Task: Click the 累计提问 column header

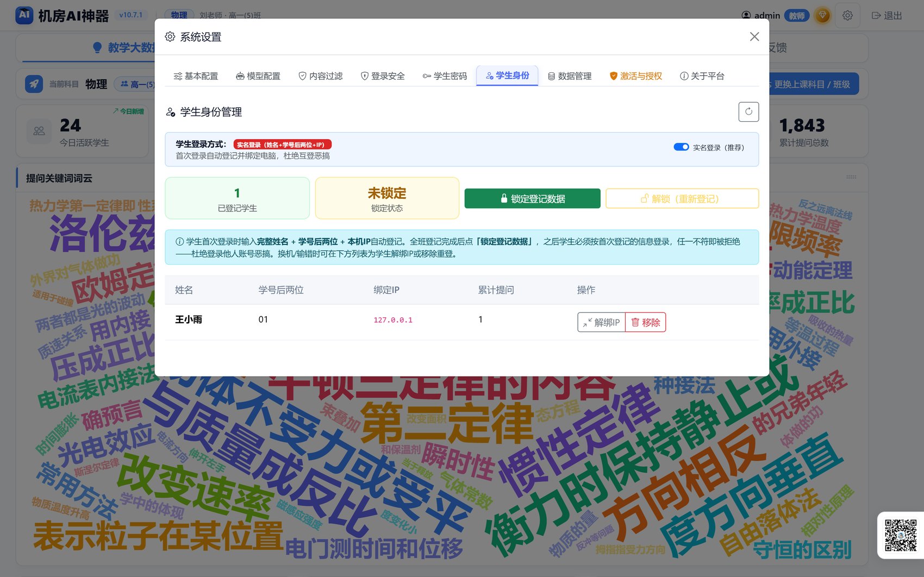Action: click(496, 290)
